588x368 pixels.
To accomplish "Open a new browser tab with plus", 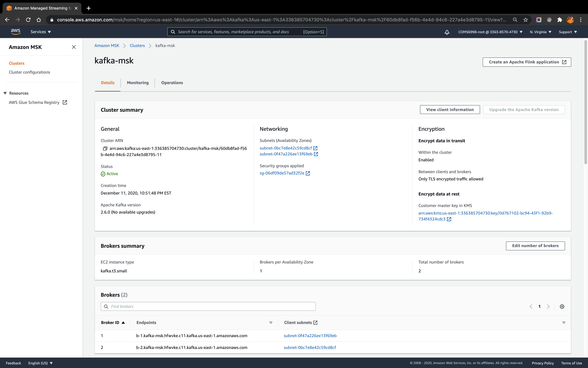I will [x=89, y=8].
